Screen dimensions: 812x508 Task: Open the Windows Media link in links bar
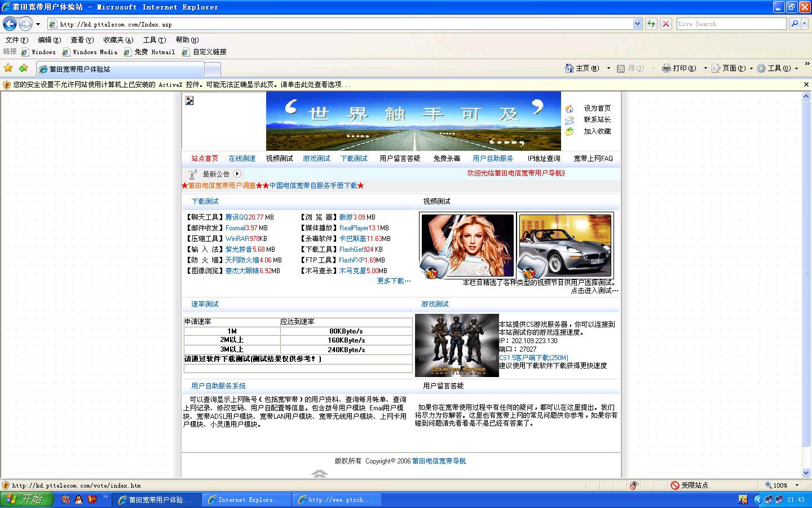pos(90,52)
